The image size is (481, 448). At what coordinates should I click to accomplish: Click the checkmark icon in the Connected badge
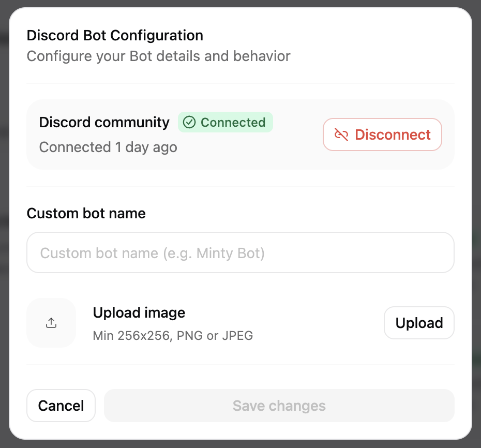[189, 122]
